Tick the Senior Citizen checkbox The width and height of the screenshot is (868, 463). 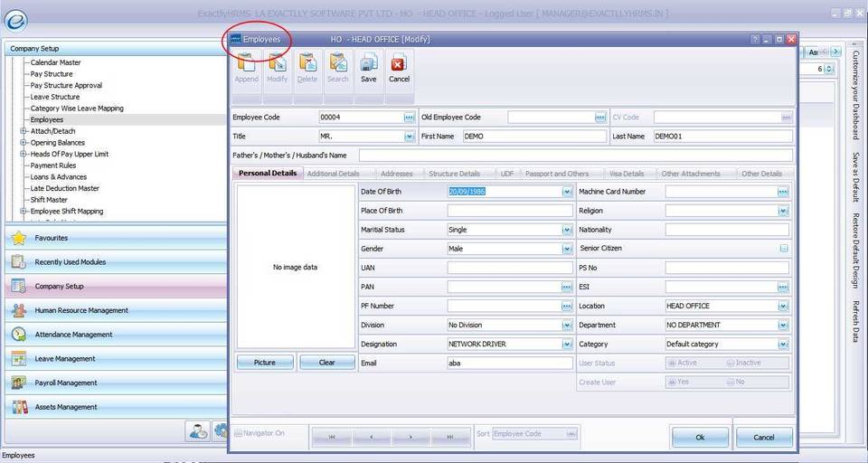784,249
